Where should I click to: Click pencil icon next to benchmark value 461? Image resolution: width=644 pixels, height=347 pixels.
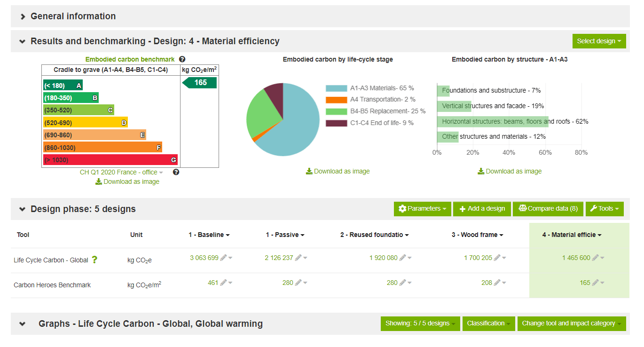223,283
